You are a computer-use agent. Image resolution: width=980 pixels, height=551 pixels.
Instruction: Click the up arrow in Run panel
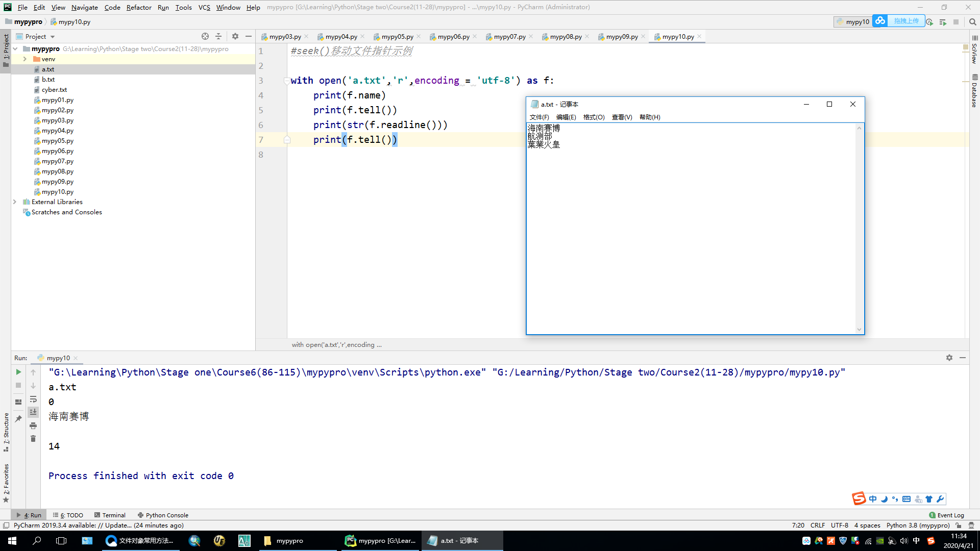[33, 372]
